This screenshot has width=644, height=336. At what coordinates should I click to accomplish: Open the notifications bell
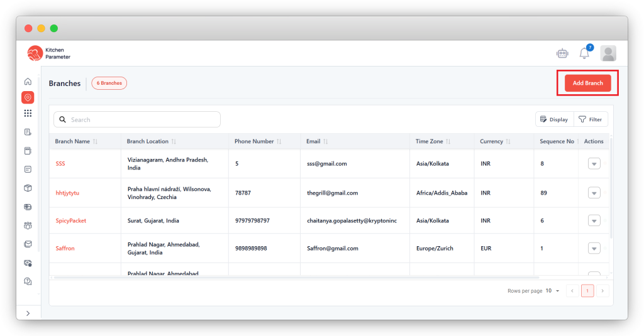pos(584,53)
